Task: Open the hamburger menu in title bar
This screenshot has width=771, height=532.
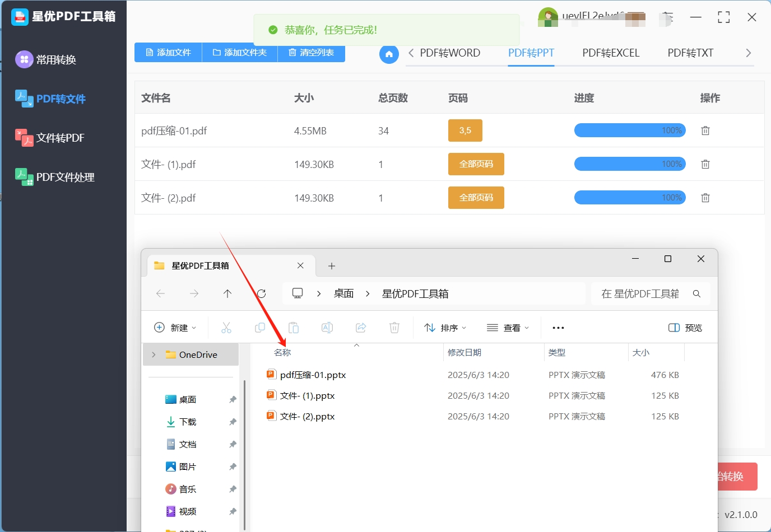Action: [668, 17]
